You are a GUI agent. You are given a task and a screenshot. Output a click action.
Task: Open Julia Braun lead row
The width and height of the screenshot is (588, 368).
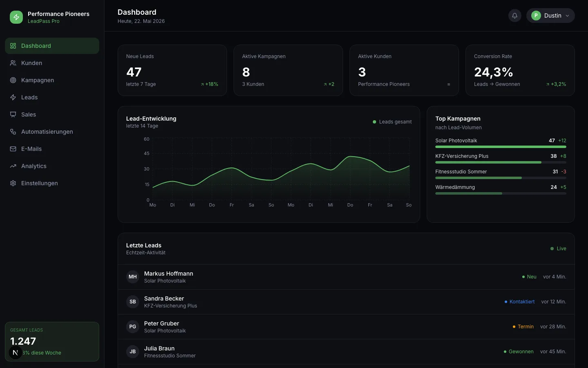(346, 352)
